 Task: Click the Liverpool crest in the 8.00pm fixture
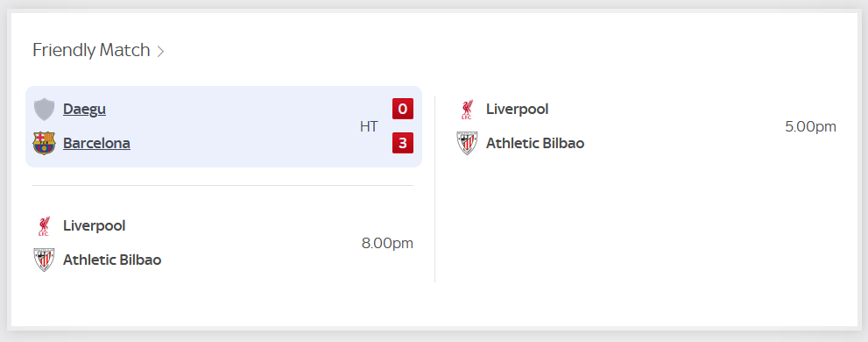(44, 226)
